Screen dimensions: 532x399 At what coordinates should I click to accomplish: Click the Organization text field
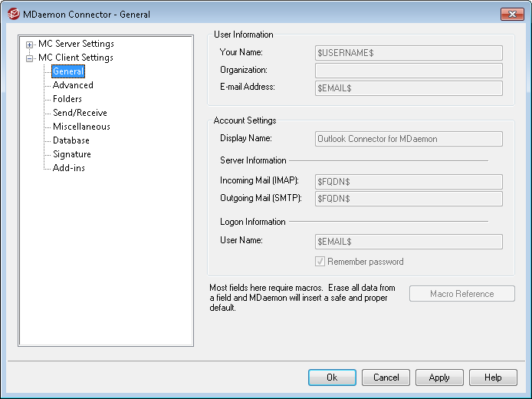point(409,71)
